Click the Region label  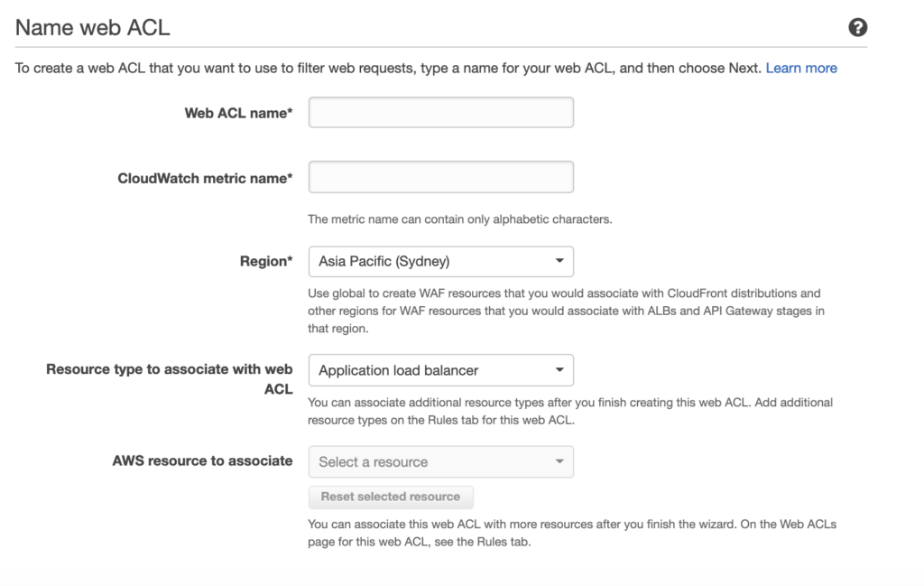tap(265, 261)
